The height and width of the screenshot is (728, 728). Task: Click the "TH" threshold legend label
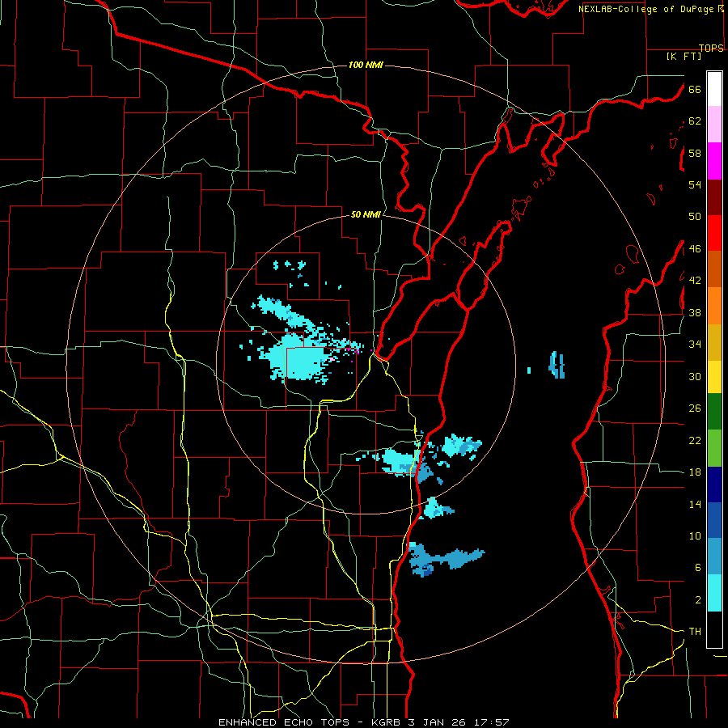[695, 632]
